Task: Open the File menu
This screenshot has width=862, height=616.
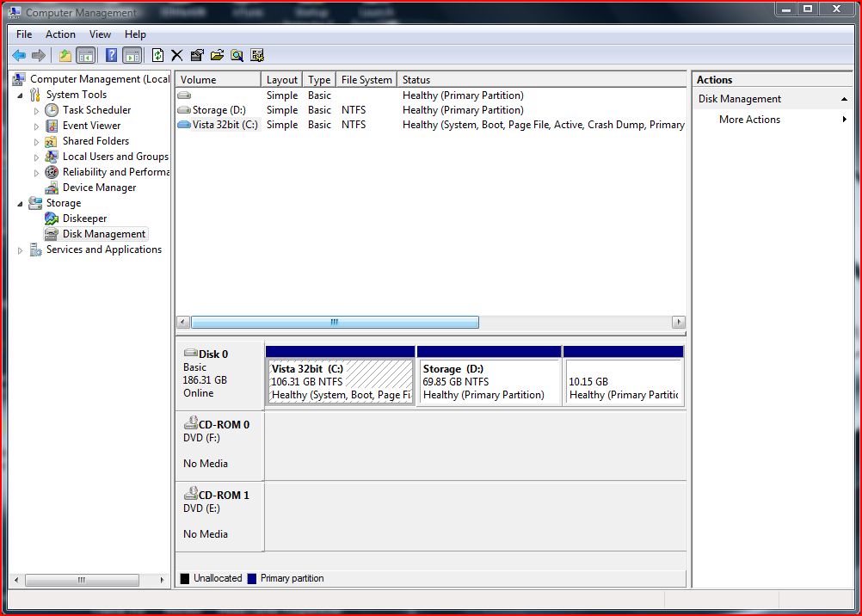Action: point(24,34)
